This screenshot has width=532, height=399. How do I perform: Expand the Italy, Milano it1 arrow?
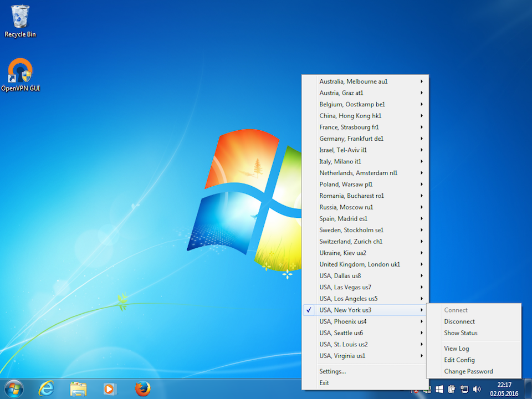coord(422,161)
